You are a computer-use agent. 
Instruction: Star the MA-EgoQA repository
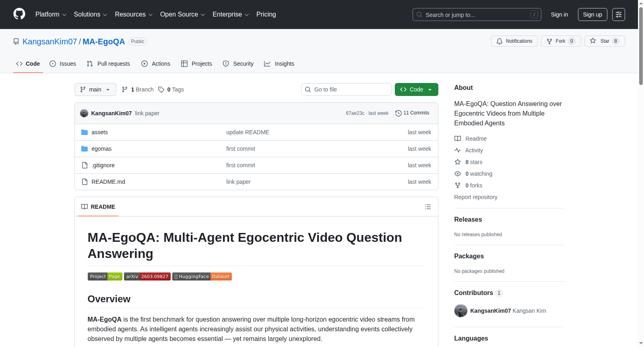605,41
